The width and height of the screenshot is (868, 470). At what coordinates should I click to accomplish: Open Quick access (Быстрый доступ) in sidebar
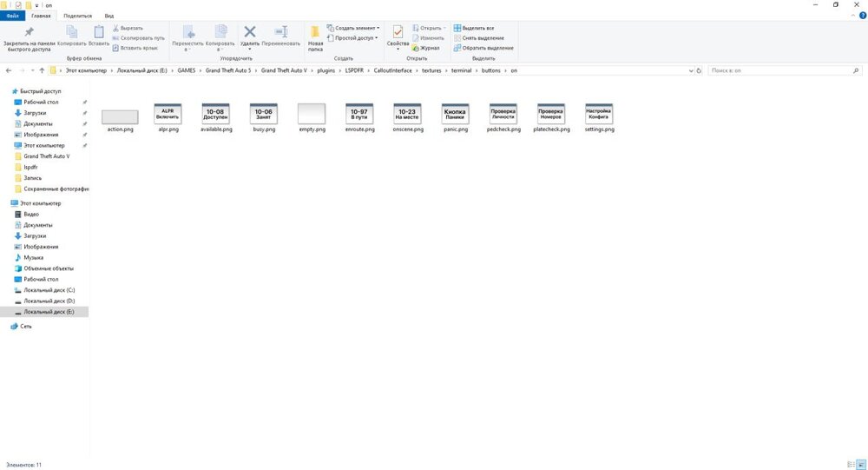41,91
